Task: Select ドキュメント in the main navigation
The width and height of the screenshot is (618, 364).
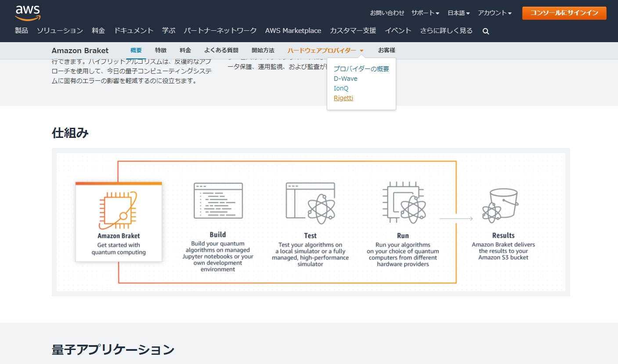Action: 134,30
